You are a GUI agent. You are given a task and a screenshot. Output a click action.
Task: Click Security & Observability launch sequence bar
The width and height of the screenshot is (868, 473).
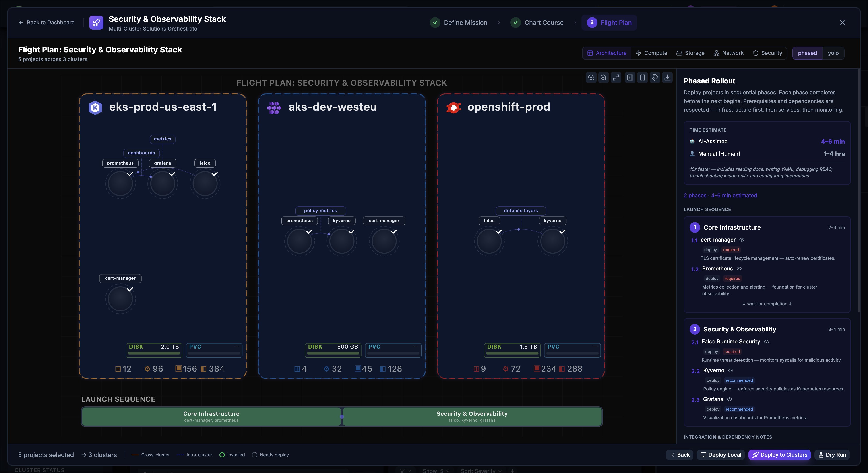point(472,416)
